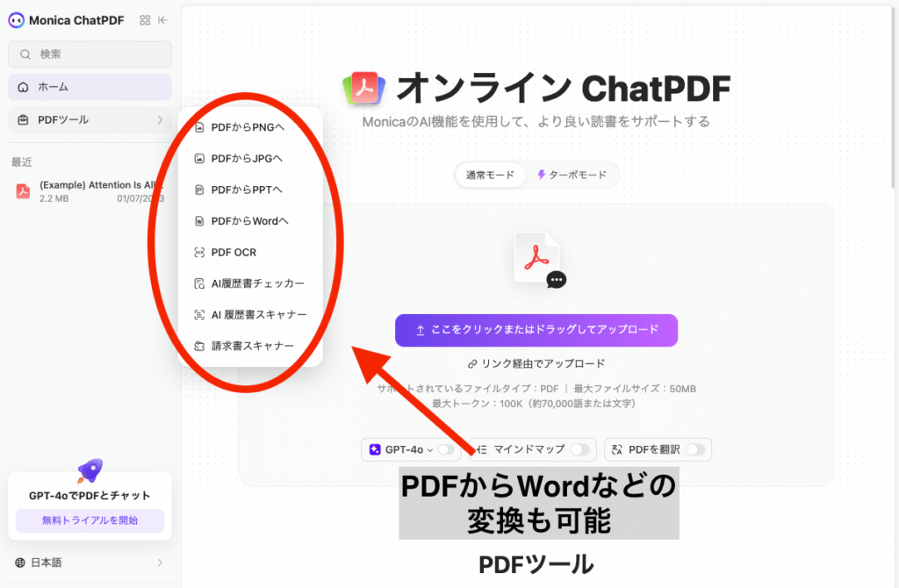Select the ホーム home icon
The width and height of the screenshot is (899, 588).
pyautogui.click(x=23, y=87)
